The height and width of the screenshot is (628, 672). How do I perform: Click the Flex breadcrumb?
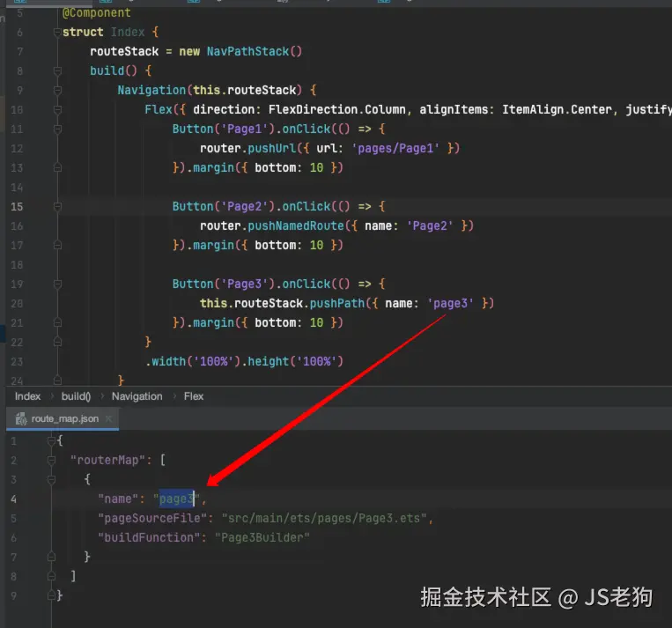coord(194,396)
